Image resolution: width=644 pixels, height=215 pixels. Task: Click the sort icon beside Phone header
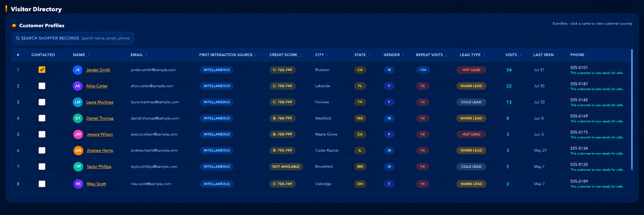click(x=588, y=55)
